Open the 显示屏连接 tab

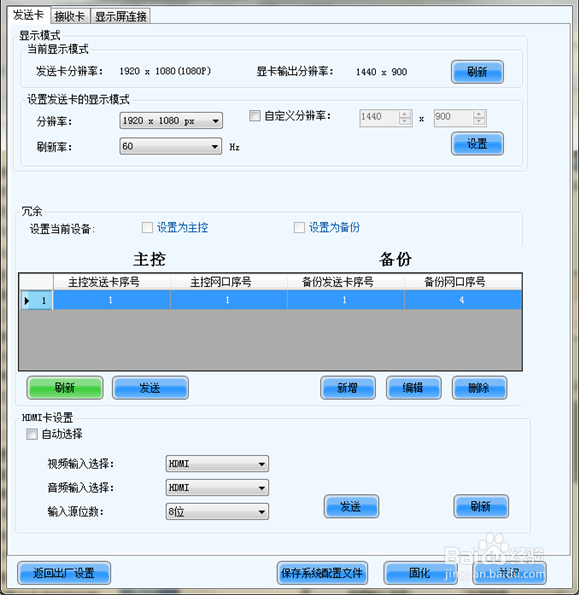tap(121, 16)
